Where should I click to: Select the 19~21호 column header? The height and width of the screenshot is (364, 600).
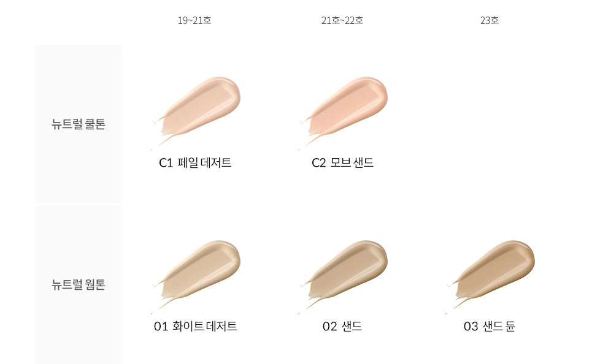pyautogui.click(x=194, y=20)
